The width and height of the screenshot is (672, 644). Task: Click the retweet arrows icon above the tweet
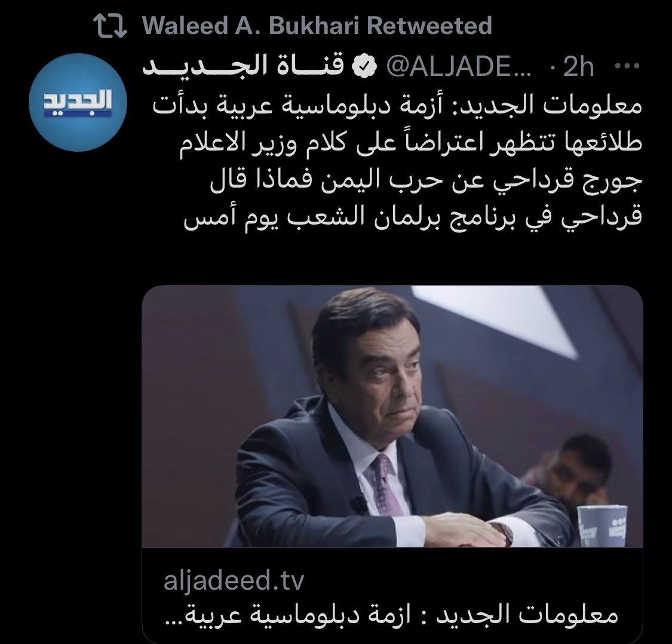[x=111, y=26]
